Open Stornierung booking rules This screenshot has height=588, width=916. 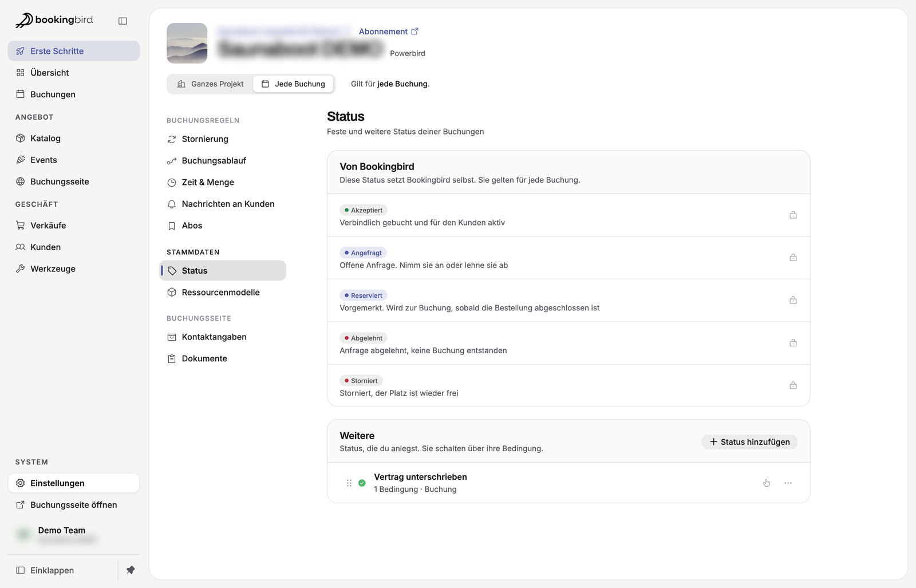tap(223, 139)
